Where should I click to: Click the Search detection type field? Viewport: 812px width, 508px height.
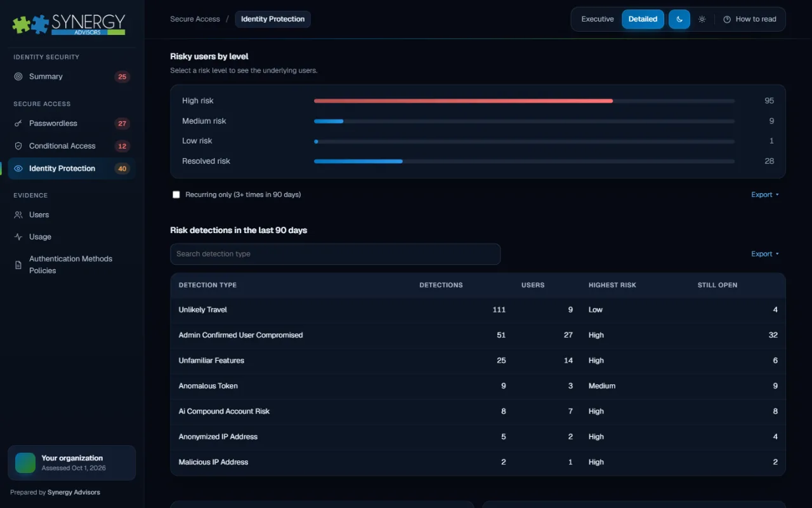[x=335, y=254]
